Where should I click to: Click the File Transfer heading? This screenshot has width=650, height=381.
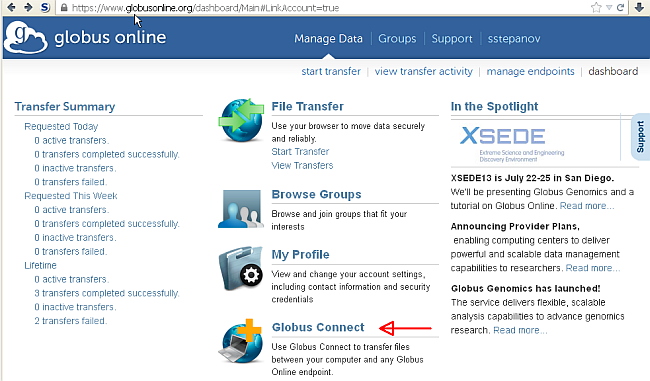pos(308,107)
